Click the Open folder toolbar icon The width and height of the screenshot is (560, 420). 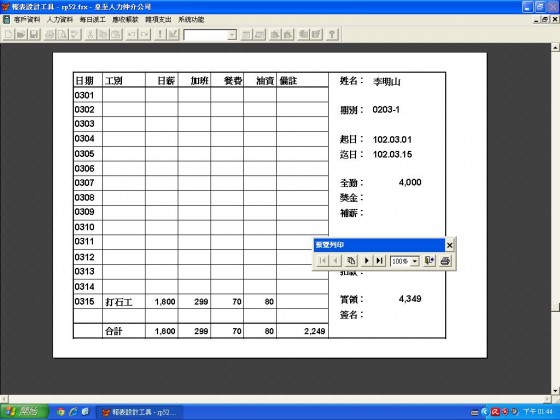(21, 35)
